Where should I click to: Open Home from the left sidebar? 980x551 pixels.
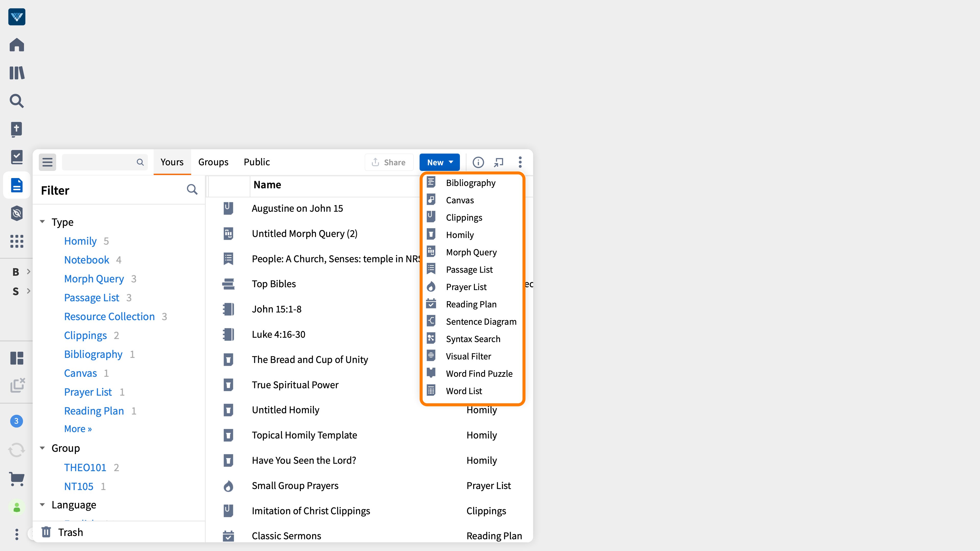tap(17, 44)
